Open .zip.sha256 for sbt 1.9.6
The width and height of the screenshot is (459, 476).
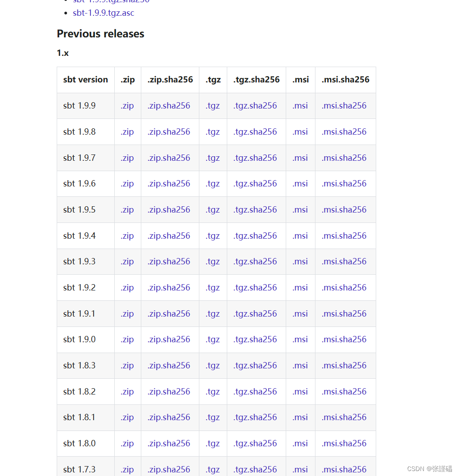169,184
